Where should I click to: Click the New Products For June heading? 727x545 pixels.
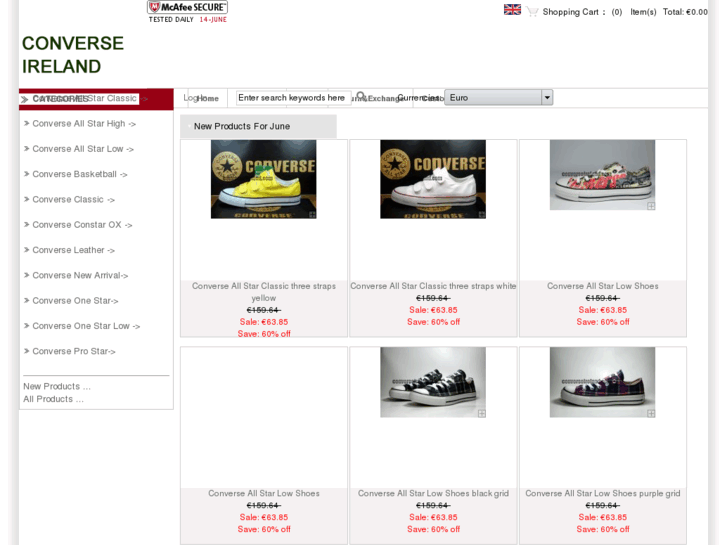coord(242,126)
